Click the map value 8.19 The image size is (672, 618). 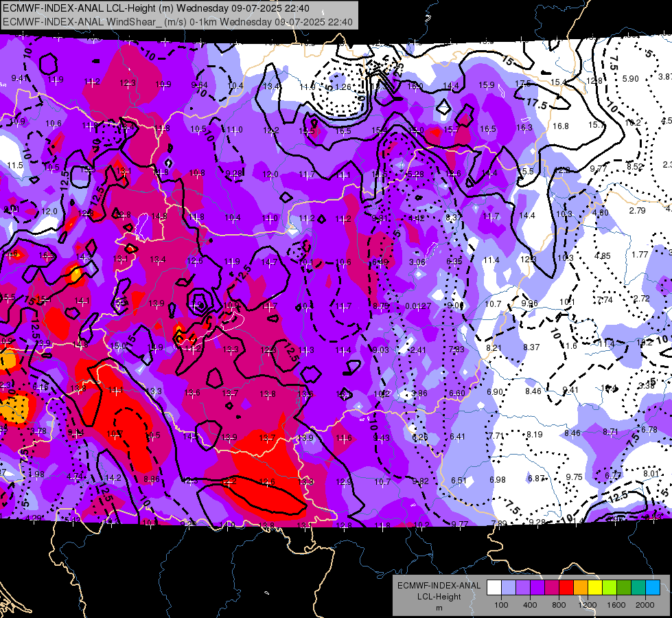click(535, 435)
